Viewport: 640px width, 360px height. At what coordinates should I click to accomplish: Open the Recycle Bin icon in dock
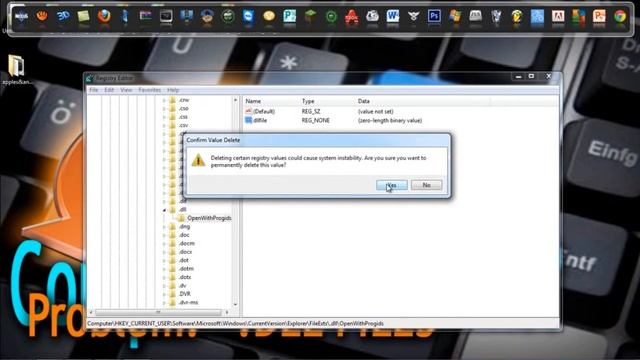(x=496, y=16)
